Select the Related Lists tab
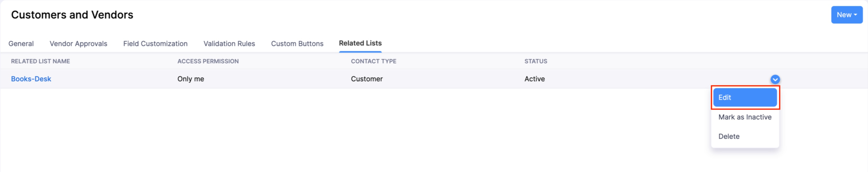 [x=360, y=43]
